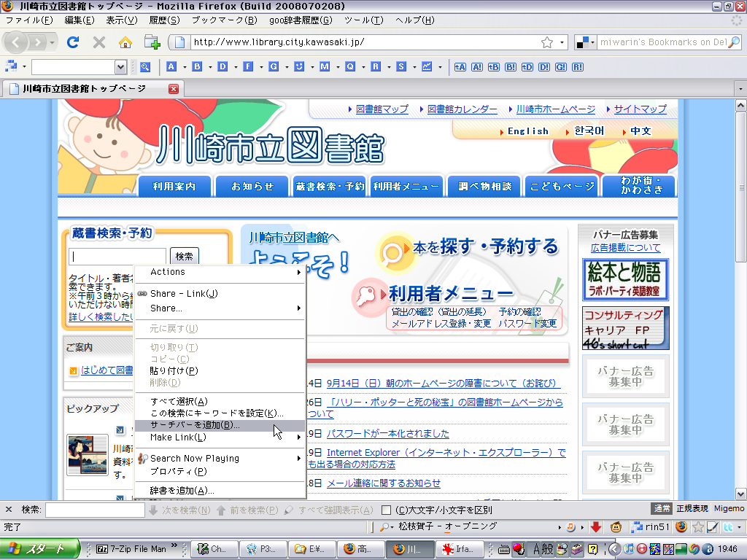Choose サーチバーを追加(B)... from the context menu
The height and width of the screenshot is (560, 747).
tap(220, 425)
